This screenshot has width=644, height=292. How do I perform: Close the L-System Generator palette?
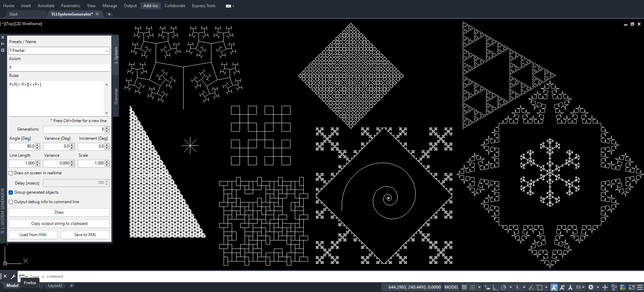tap(3, 37)
